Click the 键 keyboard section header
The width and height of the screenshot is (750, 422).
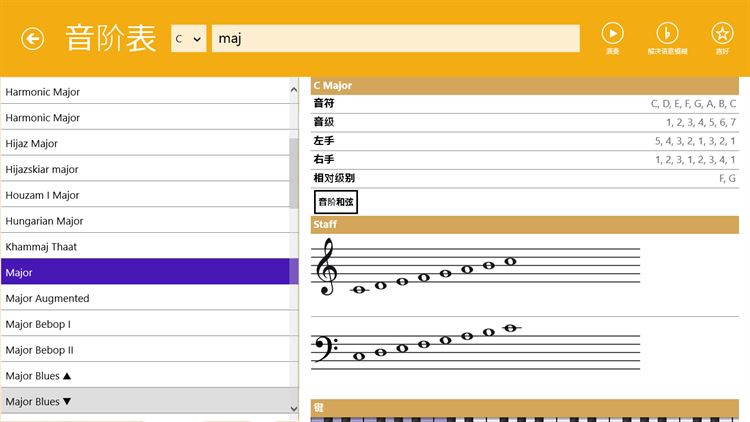(525, 408)
